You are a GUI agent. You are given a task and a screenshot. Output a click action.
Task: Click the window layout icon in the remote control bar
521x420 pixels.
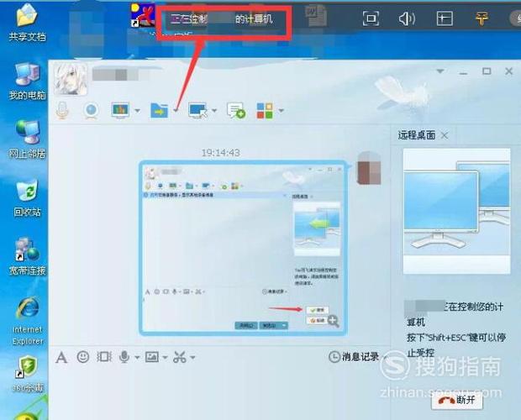(445, 18)
